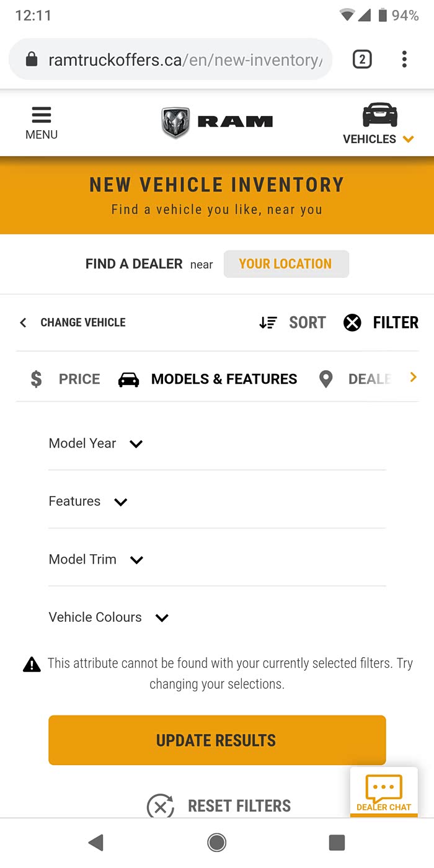Go back via Change Vehicle link

(x=73, y=322)
